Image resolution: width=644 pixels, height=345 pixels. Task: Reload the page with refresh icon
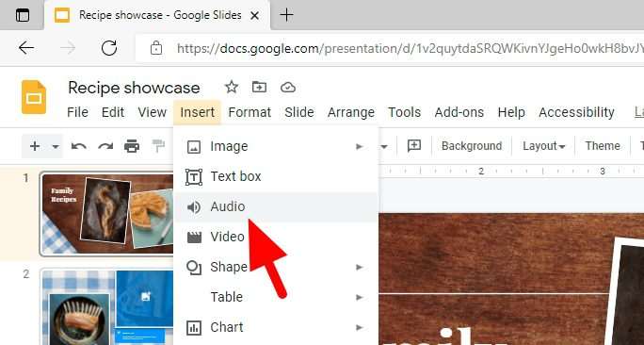click(109, 48)
